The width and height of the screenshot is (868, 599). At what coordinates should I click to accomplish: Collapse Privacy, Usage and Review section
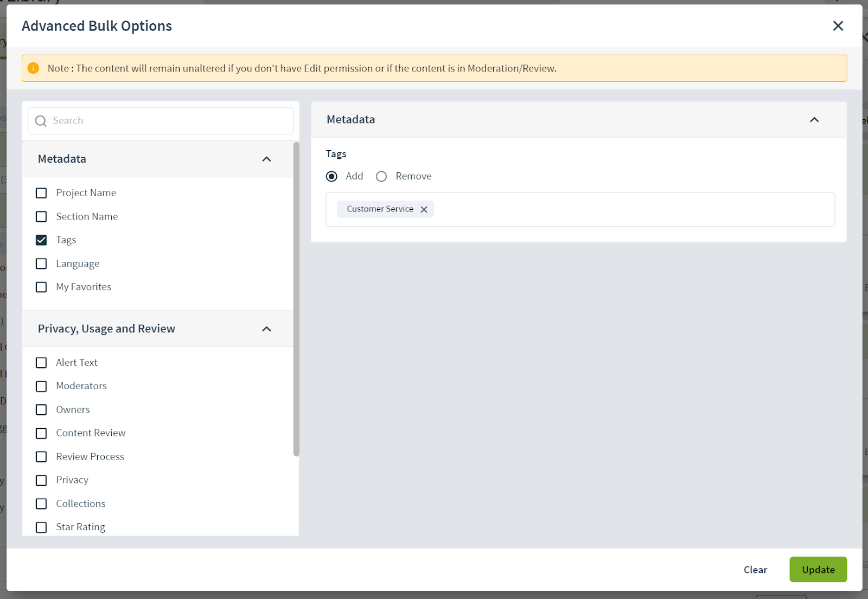point(266,329)
